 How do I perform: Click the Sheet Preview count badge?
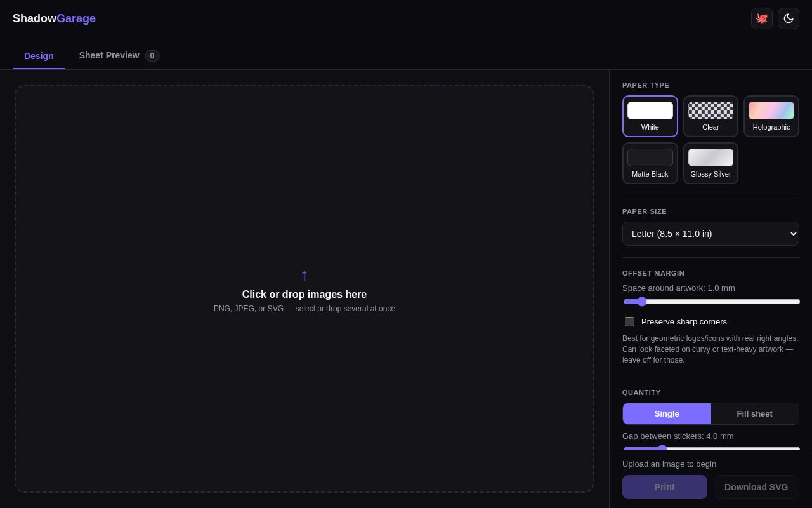(x=152, y=56)
